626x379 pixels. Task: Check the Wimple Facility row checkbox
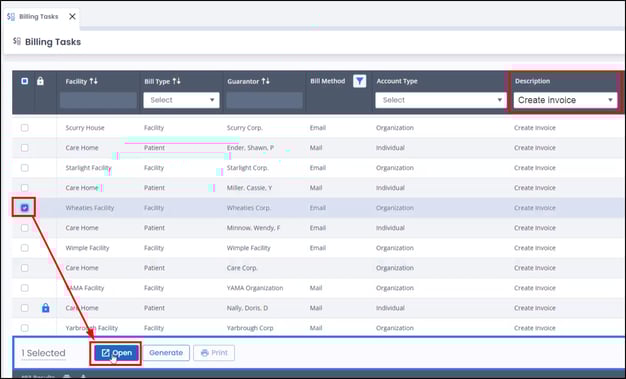pos(25,248)
